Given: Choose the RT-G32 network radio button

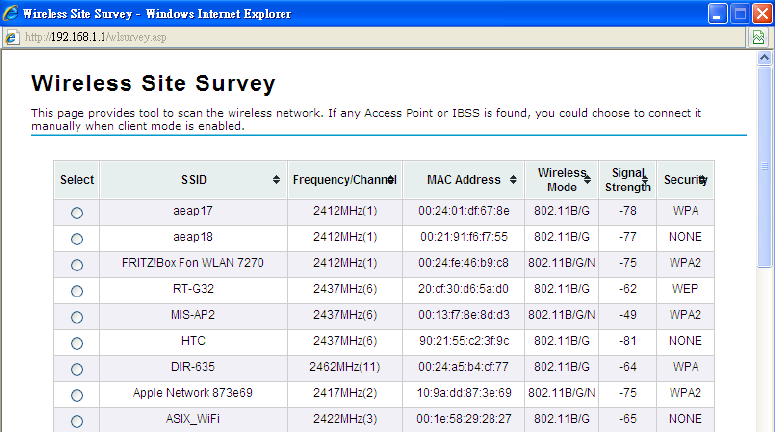Looking at the screenshot, I should [77, 291].
